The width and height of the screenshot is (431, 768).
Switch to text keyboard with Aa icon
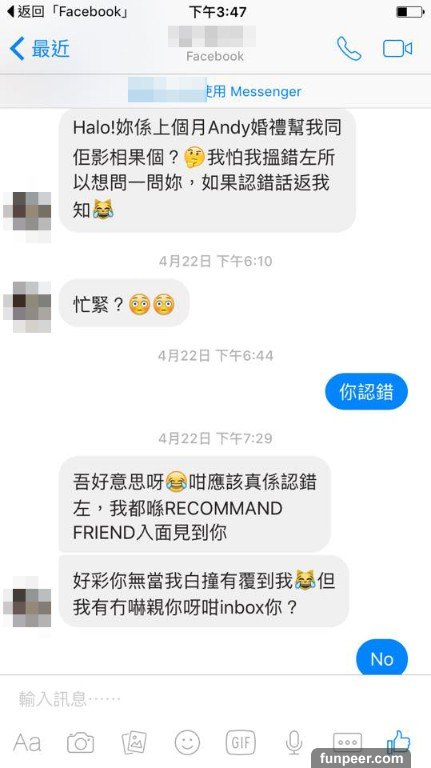click(x=27, y=743)
